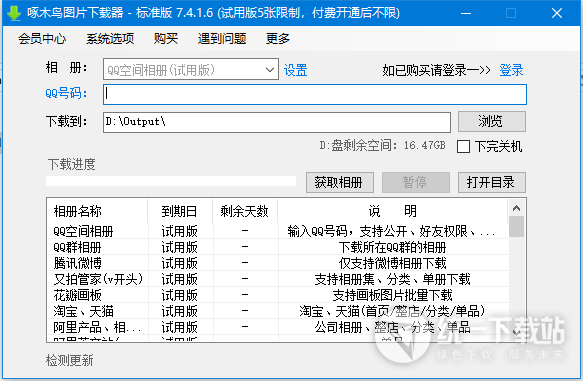
Task: Click the 说明 column header
Action: [393, 211]
